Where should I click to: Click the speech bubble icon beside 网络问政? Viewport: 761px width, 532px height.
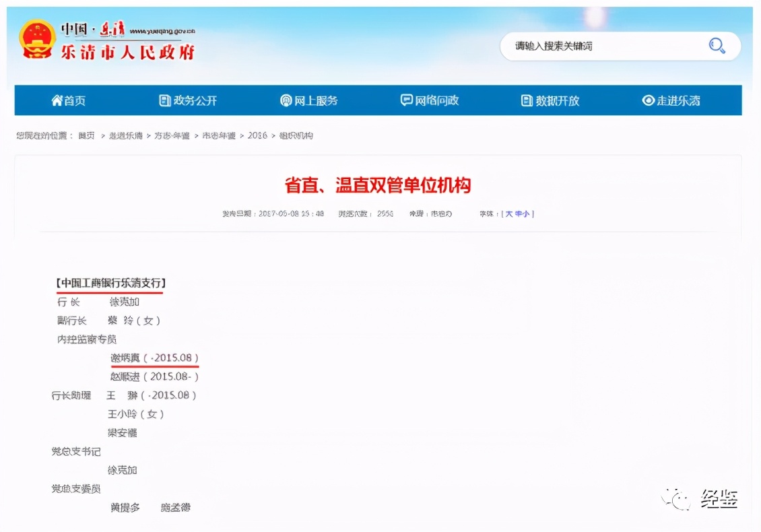coord(406,100)
